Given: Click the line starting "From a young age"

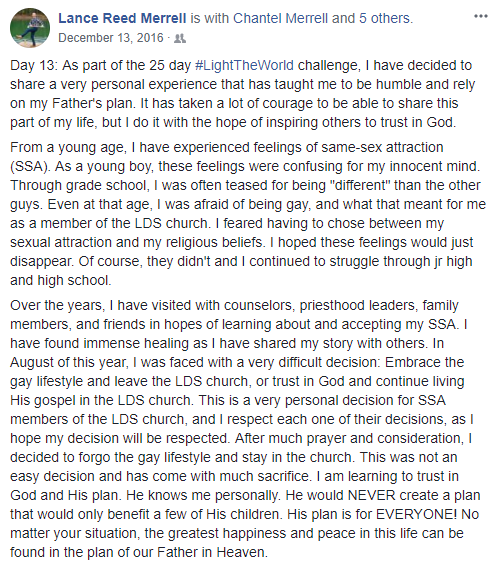Looking at the screenshot, I should pyautogui.click(x=227, y=148).
